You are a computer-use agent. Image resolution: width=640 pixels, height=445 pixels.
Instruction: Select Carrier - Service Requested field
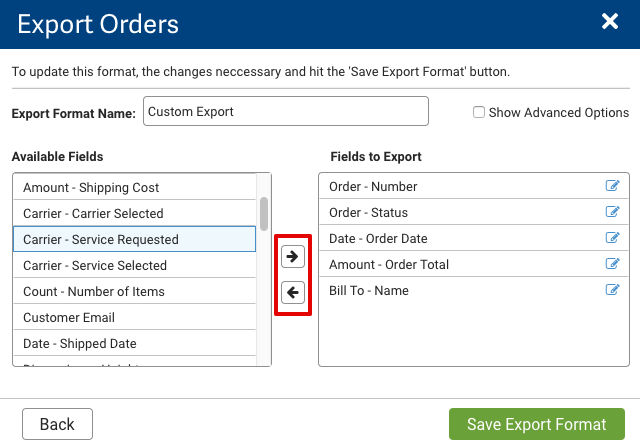pos(134,239)
